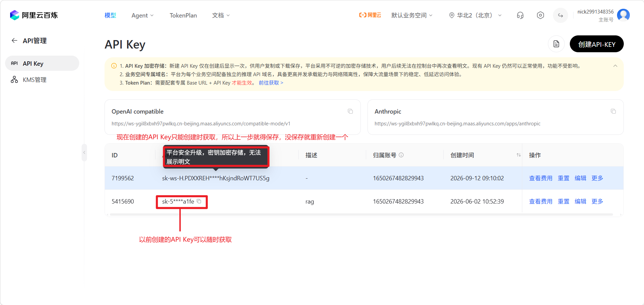Click the circular share arrow icon
Screen dimensions: 644x305
click(560, 16)
